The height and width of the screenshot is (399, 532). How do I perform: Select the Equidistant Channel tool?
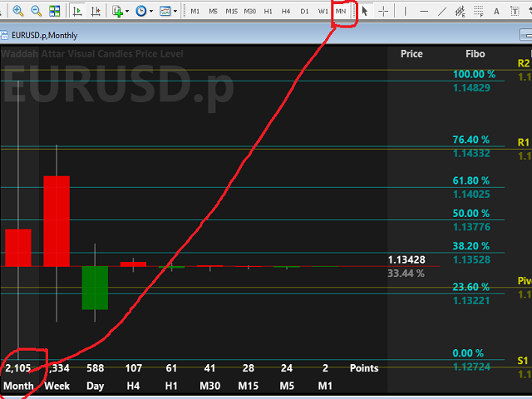point(460,11)
